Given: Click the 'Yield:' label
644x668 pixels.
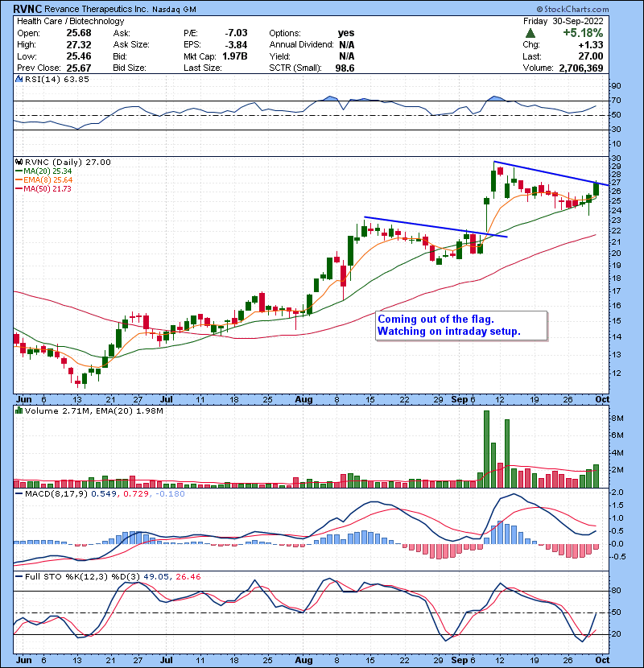Looking at the screenshot, I should (279, 56).
